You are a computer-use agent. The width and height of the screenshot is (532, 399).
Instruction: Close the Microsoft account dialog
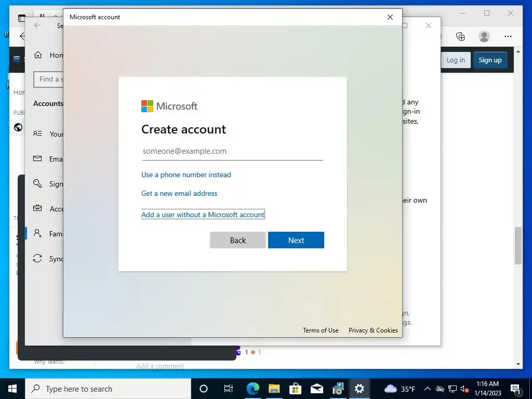tap(390, 17)
